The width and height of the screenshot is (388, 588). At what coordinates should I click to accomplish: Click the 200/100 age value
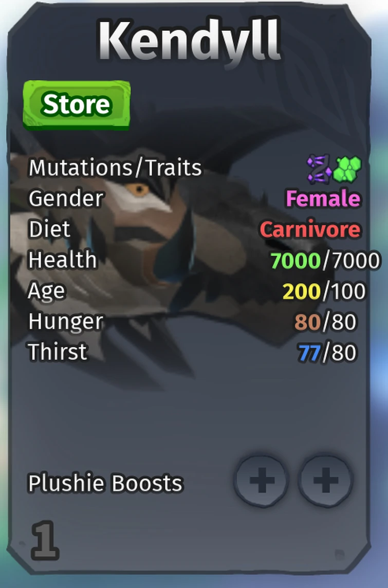[x=324, y=291]
